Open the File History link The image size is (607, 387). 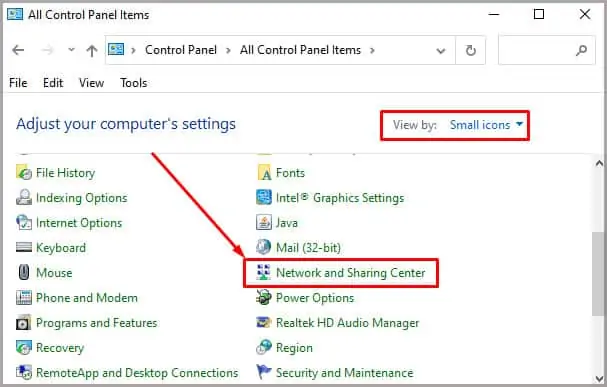65,173
